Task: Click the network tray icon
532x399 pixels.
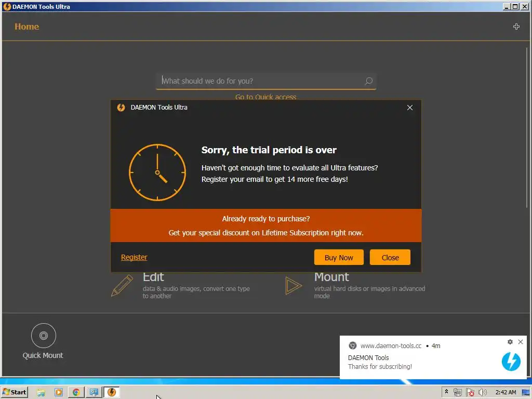Action: pos(457,393)
